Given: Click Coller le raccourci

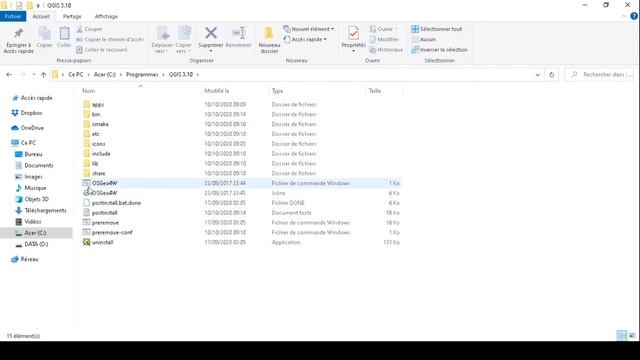Looking at the screenshot, I should point(102,49).
